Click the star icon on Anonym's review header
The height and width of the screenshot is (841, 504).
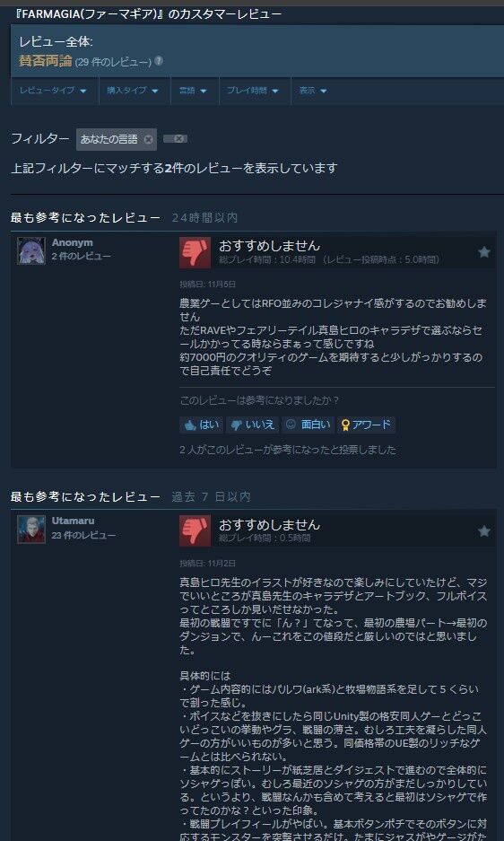pyautogui.click(x=484, y=252)
